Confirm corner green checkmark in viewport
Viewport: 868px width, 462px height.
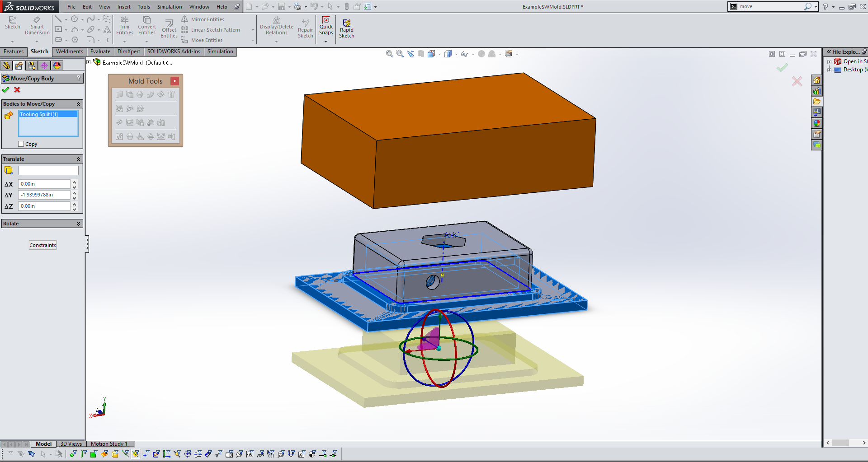[x=782, y=68]
